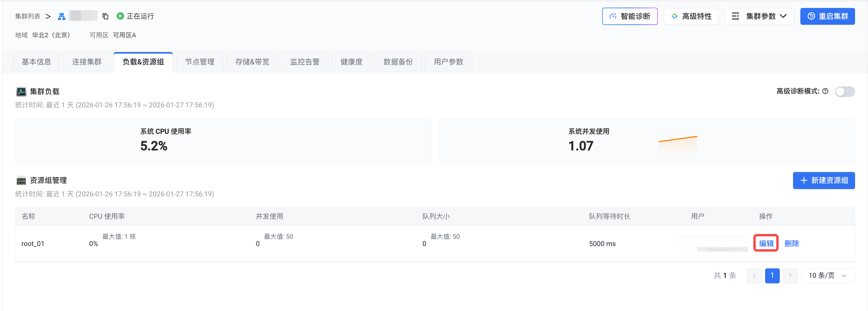Click the copy cluster name icon
Viewport: 868px width, 311px height.
tap(105, 16)
